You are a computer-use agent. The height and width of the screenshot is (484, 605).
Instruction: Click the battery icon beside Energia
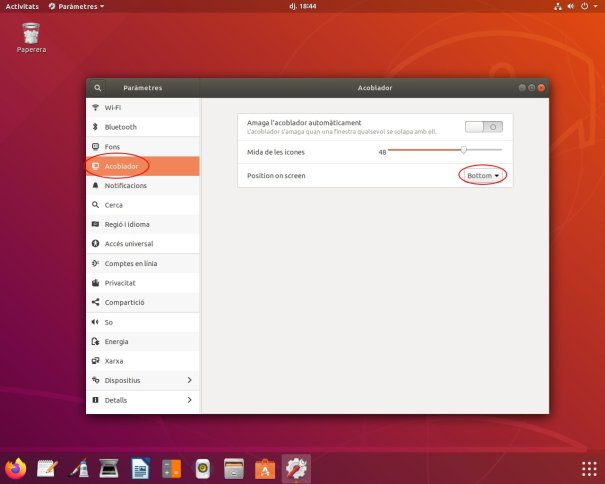(95, 341)
